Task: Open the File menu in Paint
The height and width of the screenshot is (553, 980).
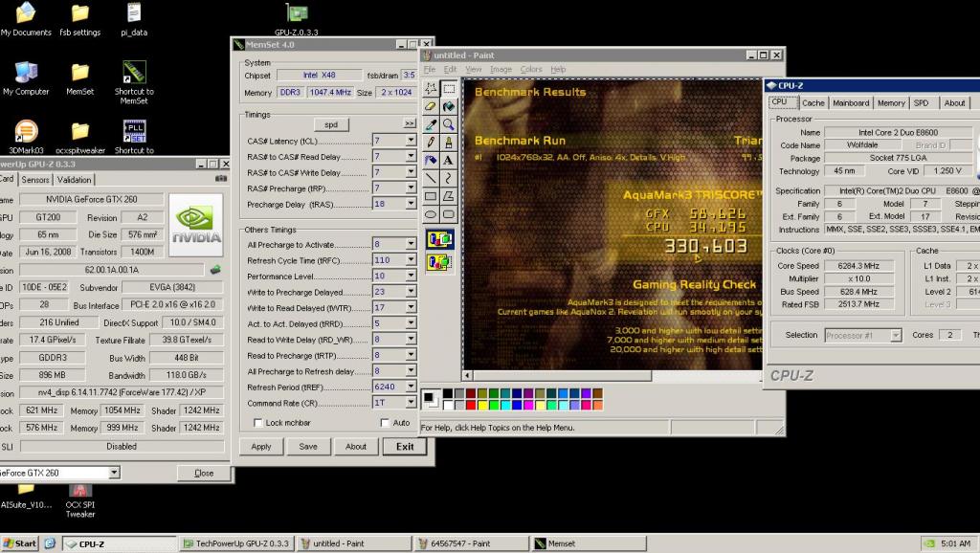Action: tap(430, 69)
